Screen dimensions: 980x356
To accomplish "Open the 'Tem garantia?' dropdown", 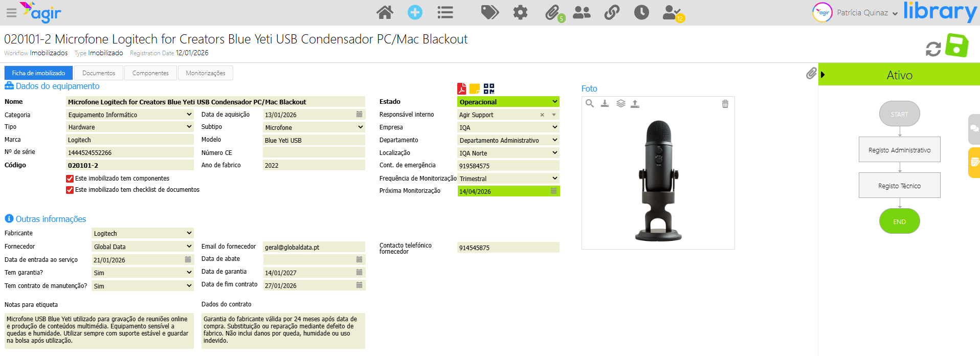I will (143, 273).
